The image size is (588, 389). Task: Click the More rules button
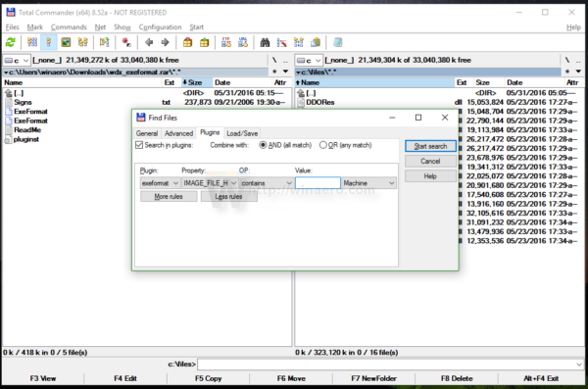point(169,197)
